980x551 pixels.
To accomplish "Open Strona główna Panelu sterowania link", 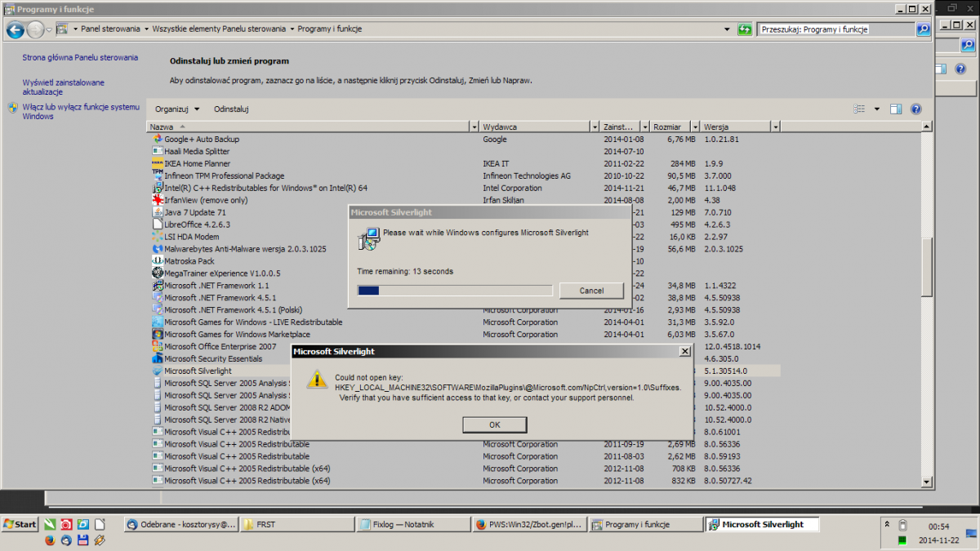I will pyautogui.click(x=80, y=58).
